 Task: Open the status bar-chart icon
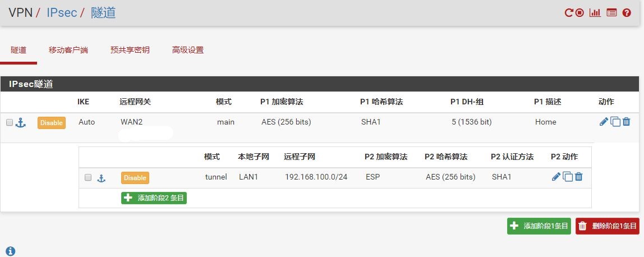[595, 13]
